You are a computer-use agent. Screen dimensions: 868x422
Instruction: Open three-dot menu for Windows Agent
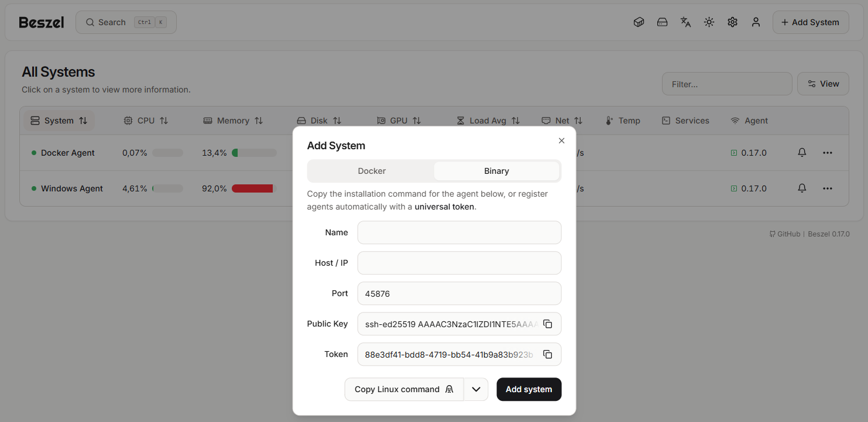click(827, 188)
